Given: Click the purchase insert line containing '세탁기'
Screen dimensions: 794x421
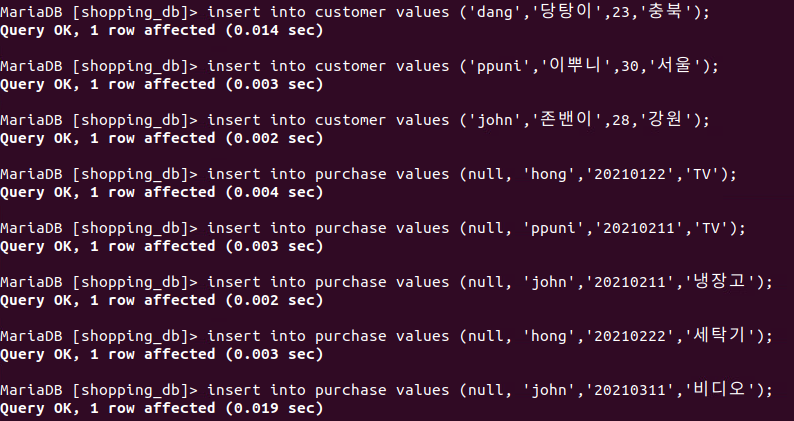Looking at the screenshot, I should coord(386,336).
